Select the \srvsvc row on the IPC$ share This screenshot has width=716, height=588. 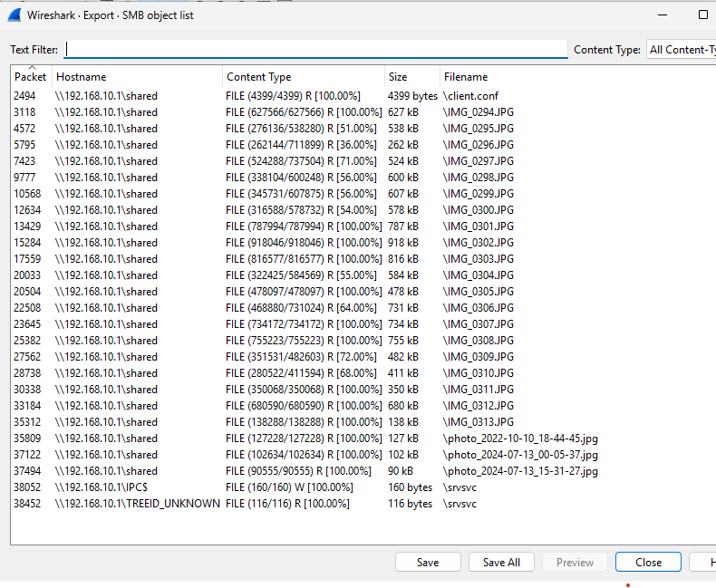pyautogui.click(x=363, y=487)
